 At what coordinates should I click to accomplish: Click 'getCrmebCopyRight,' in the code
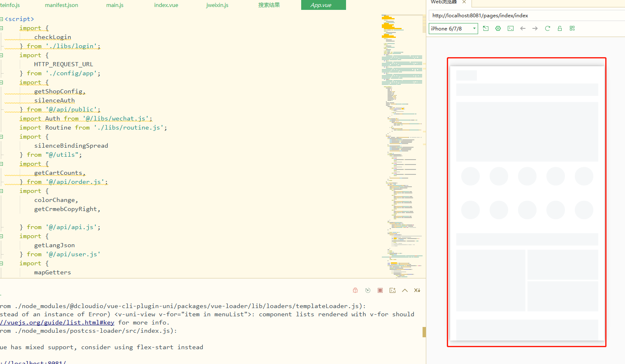[x=67, y=209]
